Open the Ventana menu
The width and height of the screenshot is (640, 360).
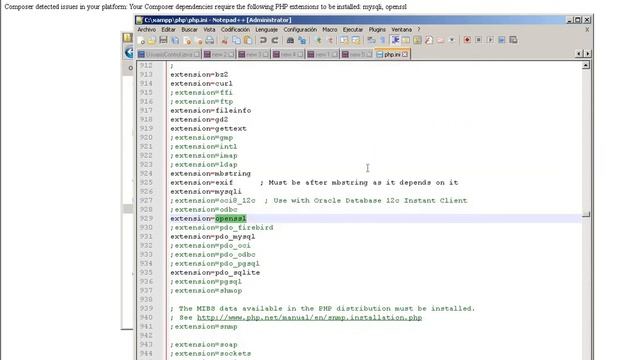(402, 30)
